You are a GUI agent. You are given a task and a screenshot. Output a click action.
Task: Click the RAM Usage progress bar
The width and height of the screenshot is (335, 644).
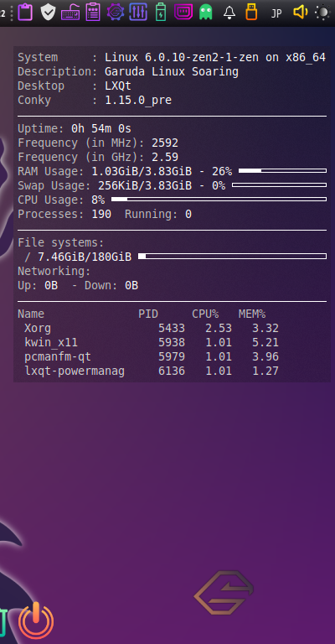[x=282, y=170]
